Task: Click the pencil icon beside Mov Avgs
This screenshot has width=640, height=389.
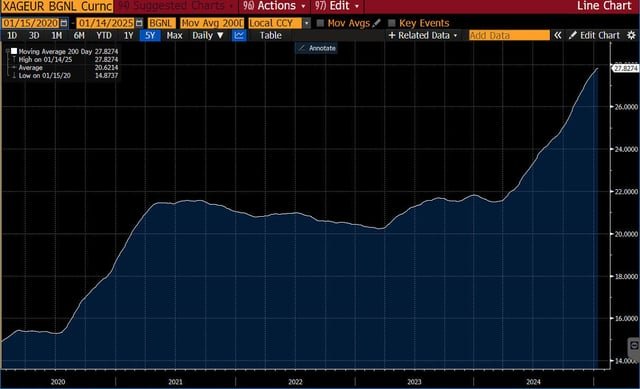Action: pos(376,23)
